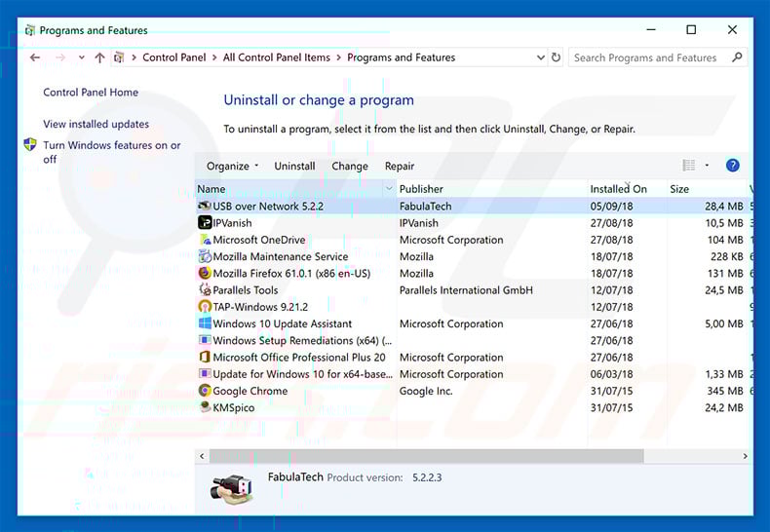770x532 pixels.
Task: Click the change view list icon
Action: click(x=689, y=166)
